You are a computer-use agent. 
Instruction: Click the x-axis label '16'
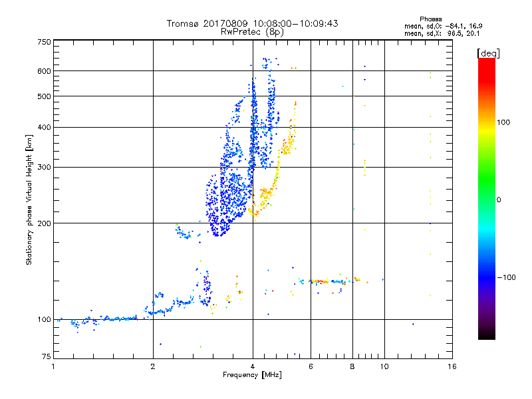coord(452,366)
